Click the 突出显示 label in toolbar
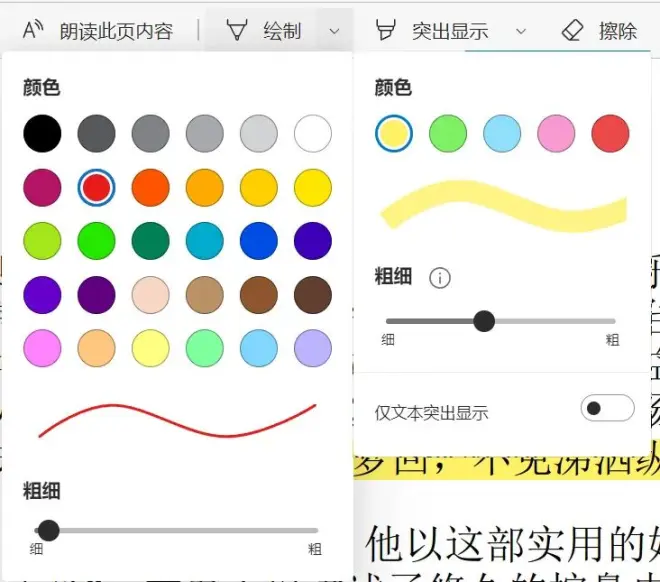The width and height of the screenshot is (660, 582). pyautogui.click(x=450, y=31)
